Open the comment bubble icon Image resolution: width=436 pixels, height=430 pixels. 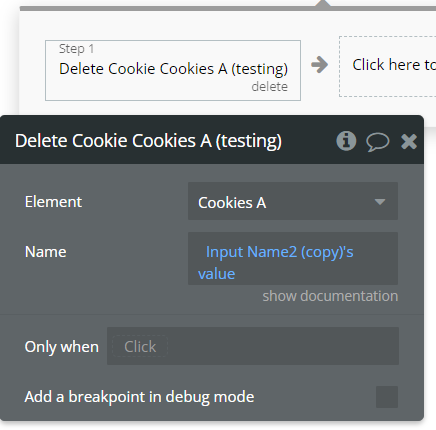pyautogui.click(x=377, y=142)
